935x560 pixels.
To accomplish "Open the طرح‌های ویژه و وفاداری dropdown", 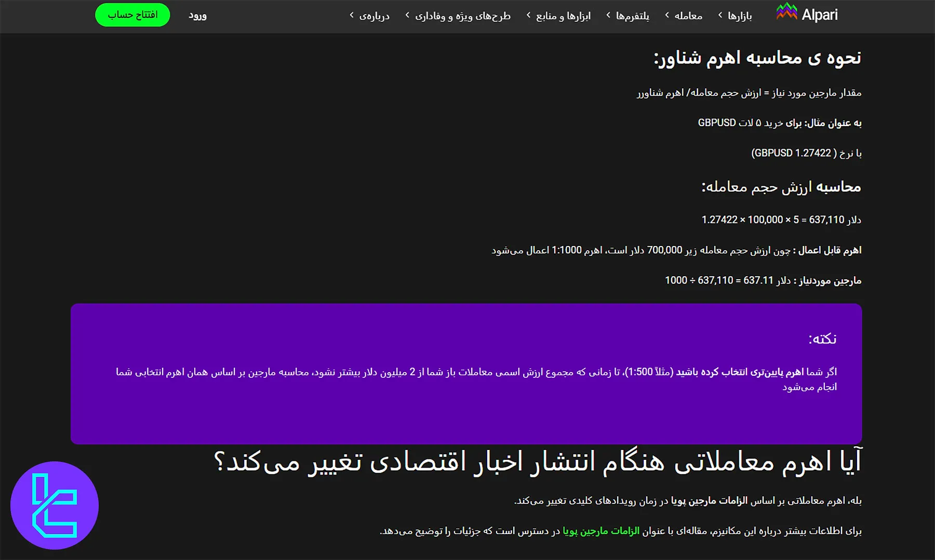I will (x=465, y=16).
